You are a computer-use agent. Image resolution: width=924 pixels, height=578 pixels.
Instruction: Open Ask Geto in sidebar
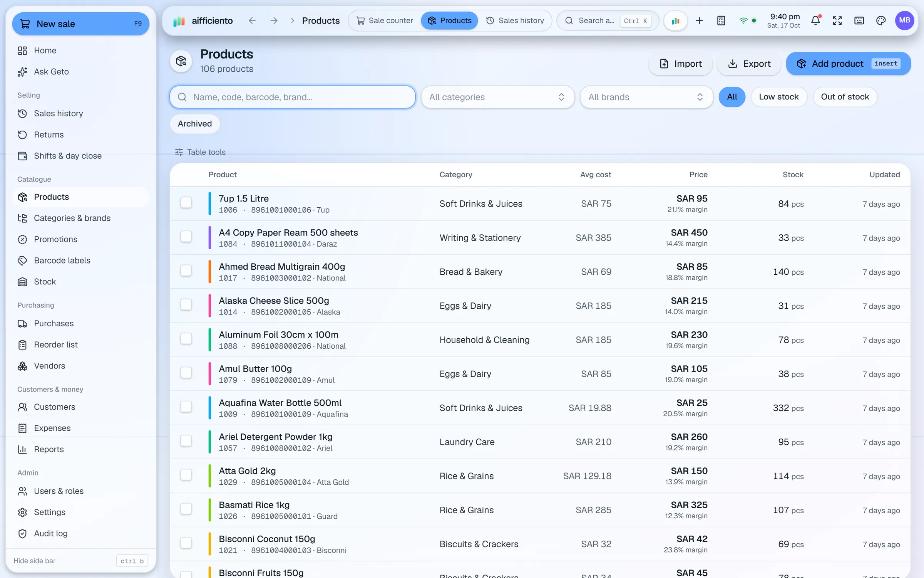point(81,72)
